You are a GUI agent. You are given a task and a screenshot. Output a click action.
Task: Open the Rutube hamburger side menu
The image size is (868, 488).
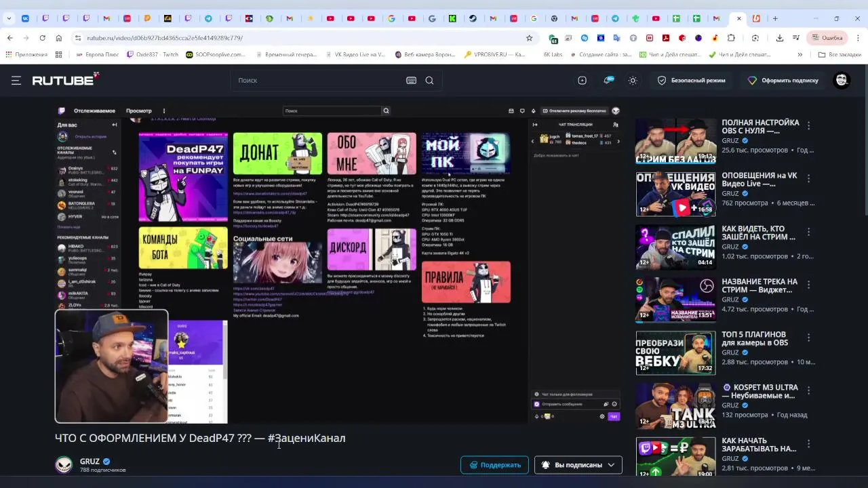click(16, 80)
